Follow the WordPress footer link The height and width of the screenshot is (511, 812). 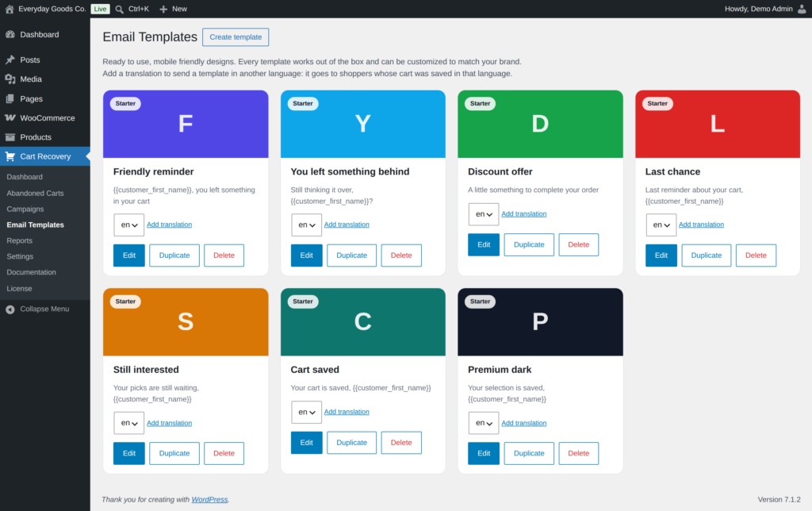click(209, 500)
